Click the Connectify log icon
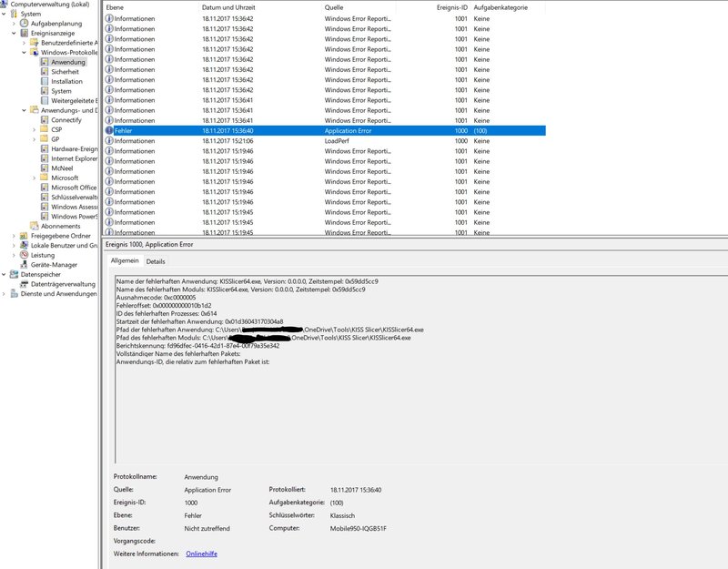 [45, 120]
